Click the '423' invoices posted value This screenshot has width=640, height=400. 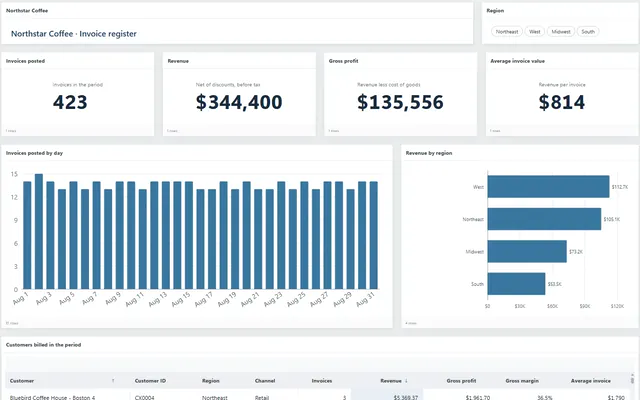click(70, 102)
